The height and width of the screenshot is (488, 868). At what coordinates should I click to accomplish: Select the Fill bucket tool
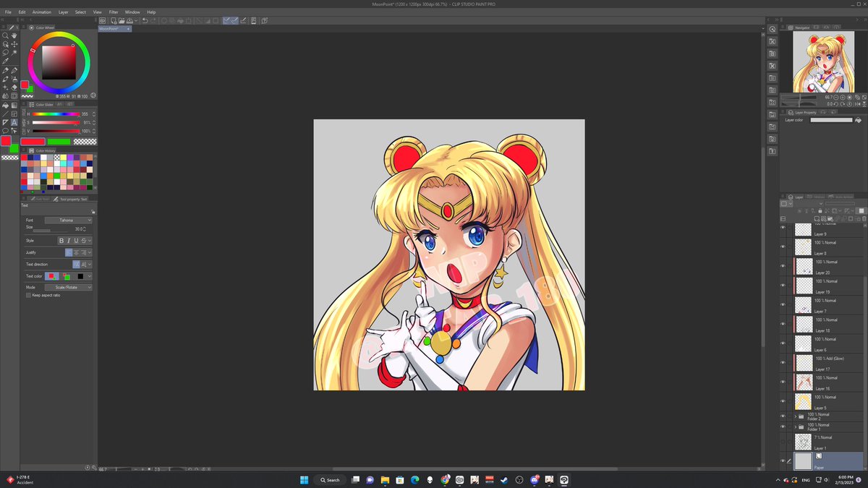[x=6, y=105]
